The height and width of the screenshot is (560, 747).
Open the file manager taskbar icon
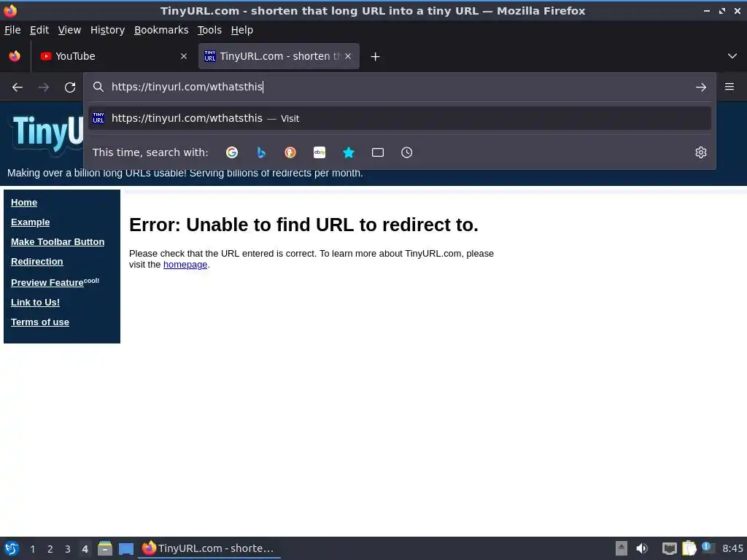[x=105, y=548]
